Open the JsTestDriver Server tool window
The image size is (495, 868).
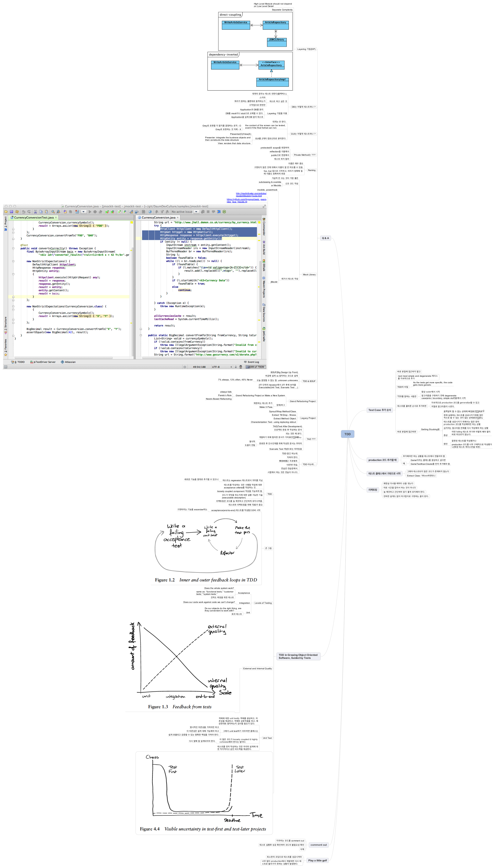(43, 362)
